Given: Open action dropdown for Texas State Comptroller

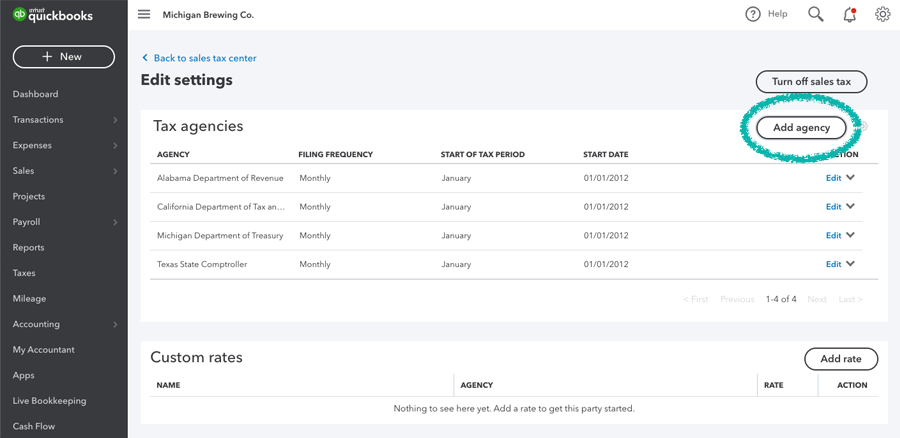Looking at the screenshot, I should click(x=851, y=264).
